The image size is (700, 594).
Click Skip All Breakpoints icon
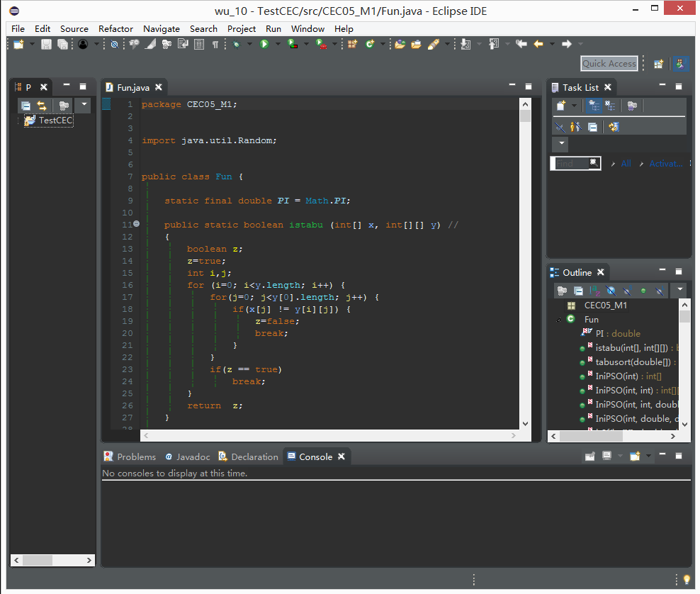tap(115, 44)
